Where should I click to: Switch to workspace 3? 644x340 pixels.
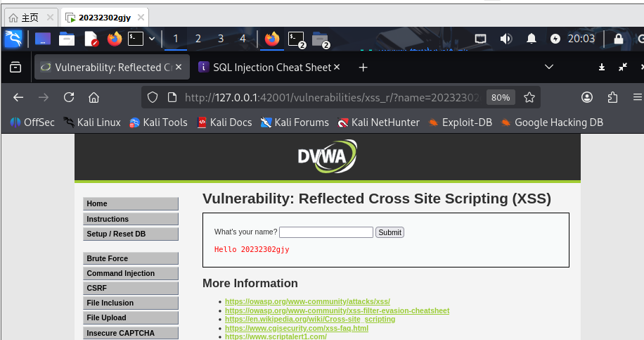tap(221, 39)
